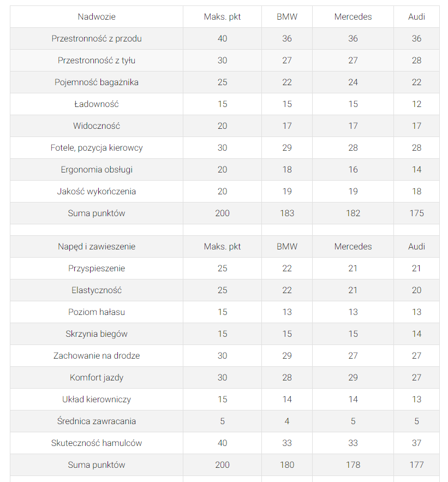Select Mercedes score 24 for Pojemność bagażnika
Screen dimensions: 448x482
[x=353, y=82]
